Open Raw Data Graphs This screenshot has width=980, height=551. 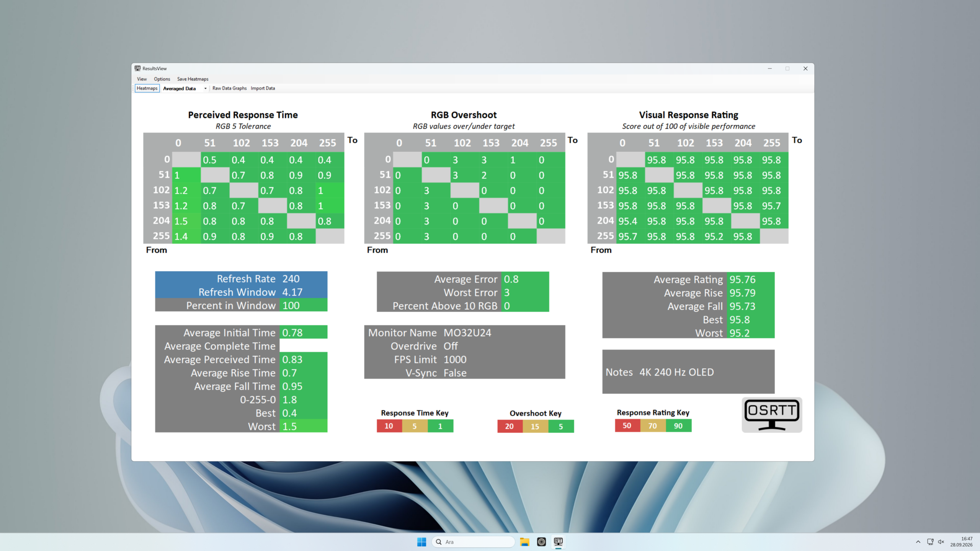pos(229,88)
